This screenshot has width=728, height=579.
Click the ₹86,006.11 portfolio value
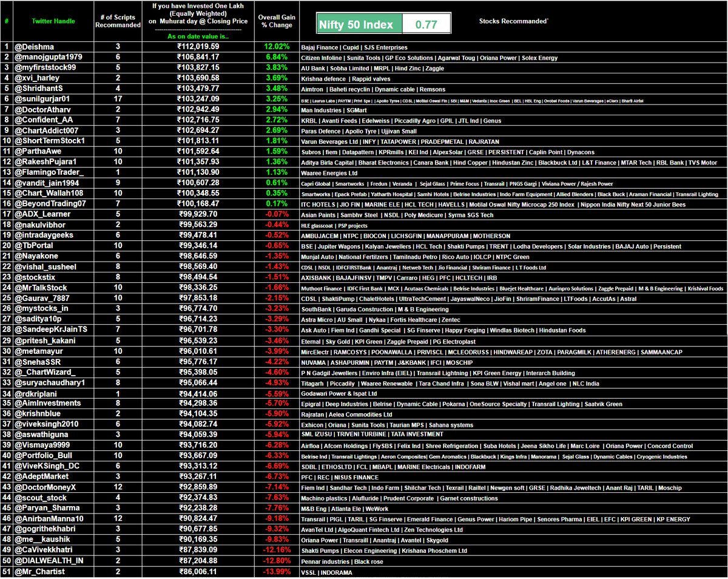tap(199, 572)
